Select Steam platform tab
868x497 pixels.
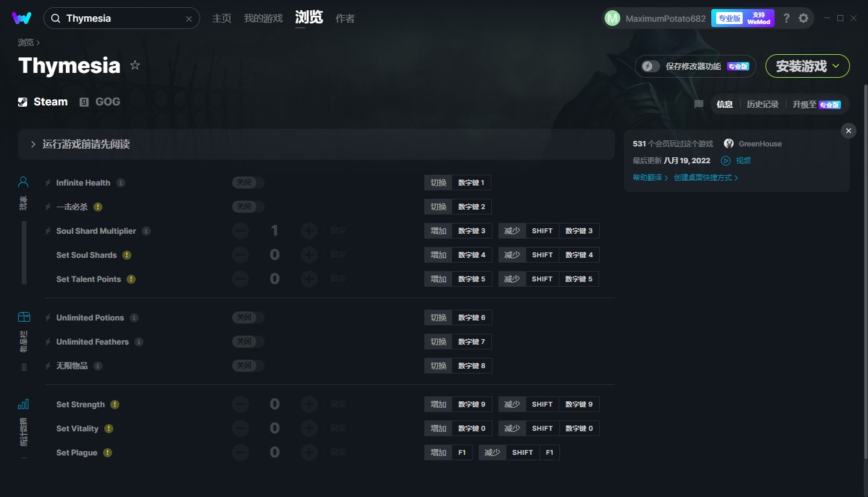pyautogui.click(x=43, y=102)
